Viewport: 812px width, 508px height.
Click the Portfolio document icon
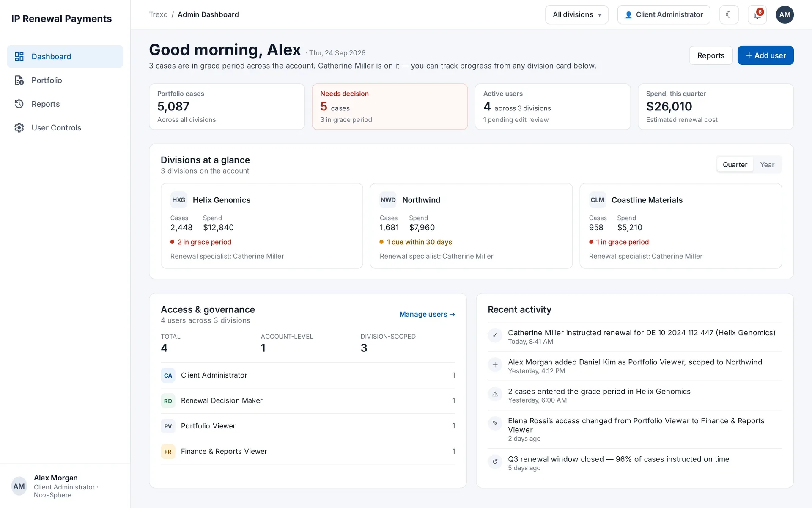[19, 80]
